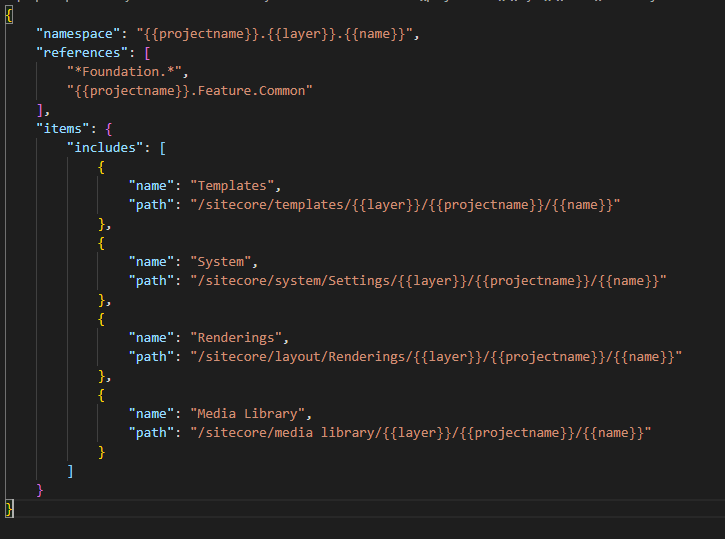The image size is (725, 539).
Task: Click the "path" key of the Templates entry
Action: click(151, 205)
